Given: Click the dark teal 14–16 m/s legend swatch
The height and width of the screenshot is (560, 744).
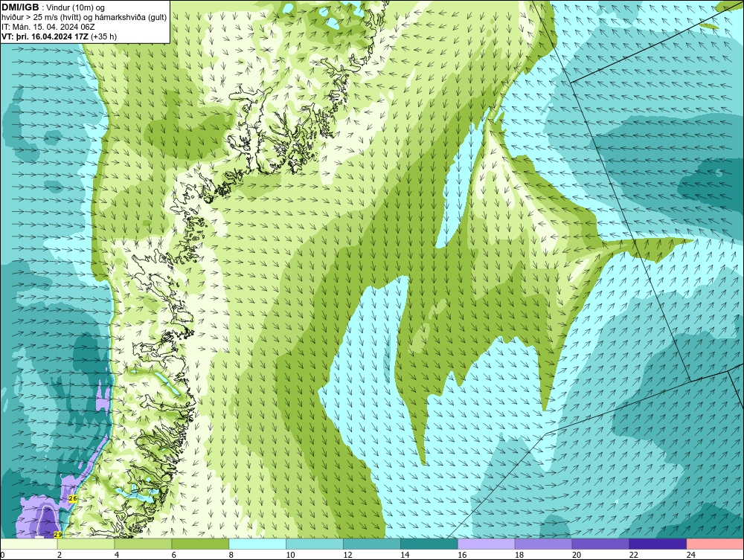Looking at the screenshot, I should (429, 544).
